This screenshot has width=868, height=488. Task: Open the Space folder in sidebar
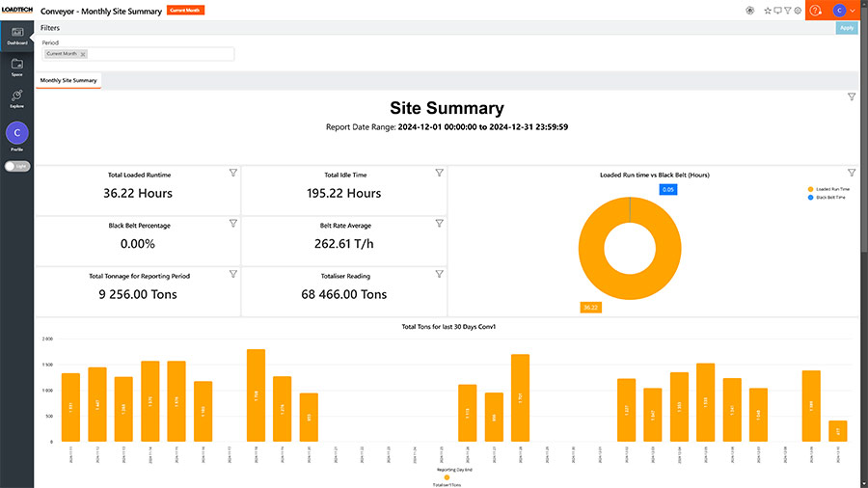pyautogui.click(x=17, y=67)
